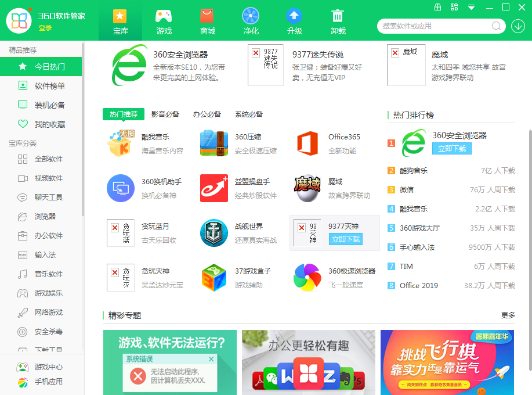532x395 pixels.
Task: Open the 挑战飞行棋 topic card
Action: pos(447,362)
